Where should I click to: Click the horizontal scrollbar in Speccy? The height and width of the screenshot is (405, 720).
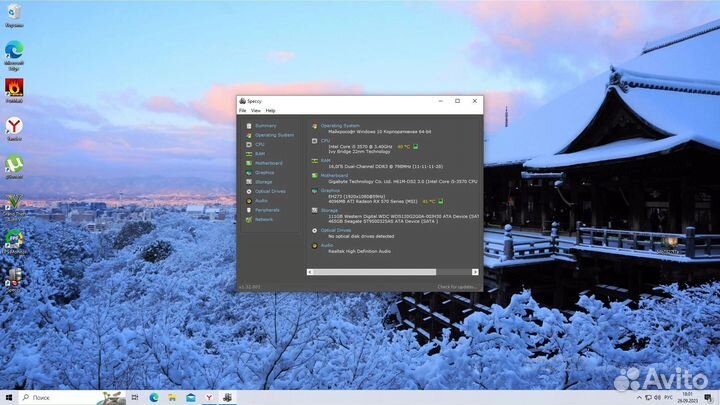point(375,272)
